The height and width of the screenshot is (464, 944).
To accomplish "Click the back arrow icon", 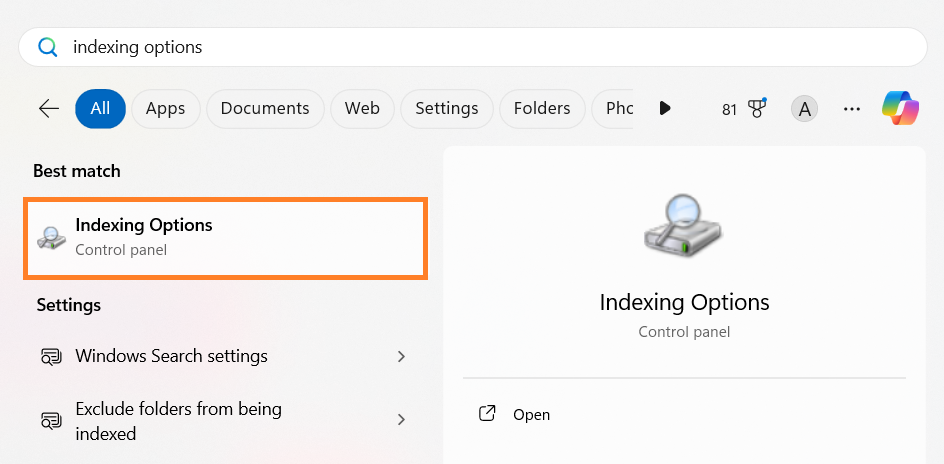I will pyautogui.click(x=48, y=108).
